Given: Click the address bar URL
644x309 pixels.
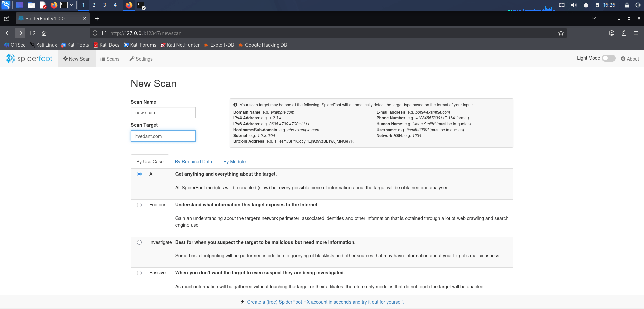Looking at the screenshot, I should 146,33.
